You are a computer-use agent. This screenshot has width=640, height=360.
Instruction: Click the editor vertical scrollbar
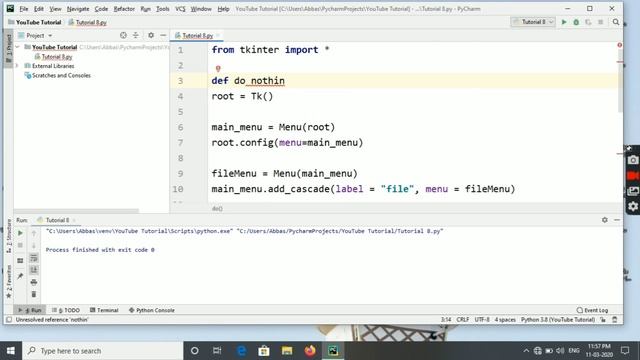coord(620,82)
